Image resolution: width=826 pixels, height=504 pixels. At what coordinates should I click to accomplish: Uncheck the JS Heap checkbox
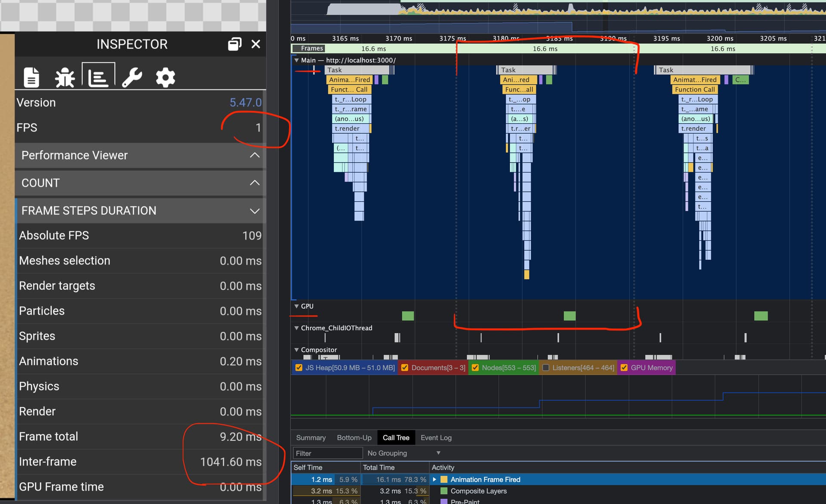pyautogui.click(x=299, y=368)
